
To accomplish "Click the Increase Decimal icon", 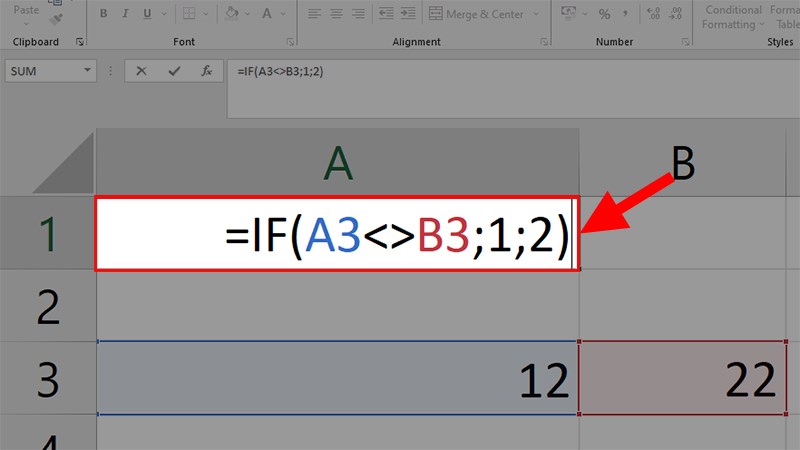I will pyautogui.click(x=654, y=15).
